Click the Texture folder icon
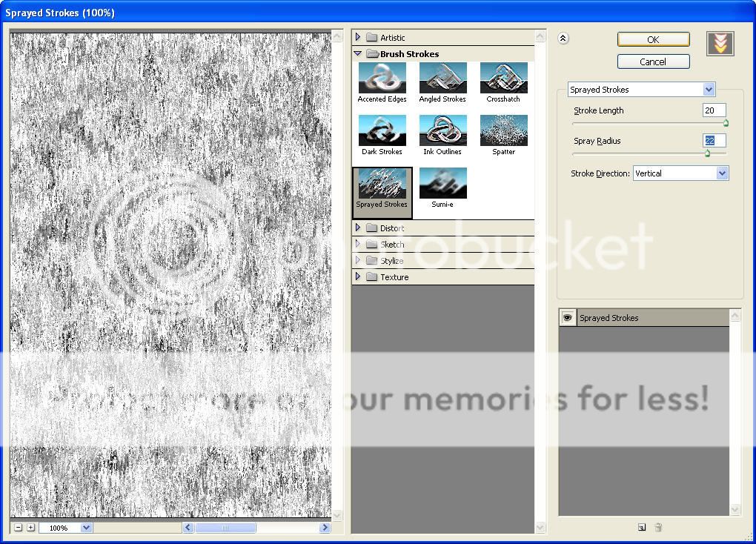Viewport: 756px width, 544px height. pos(371,277)
